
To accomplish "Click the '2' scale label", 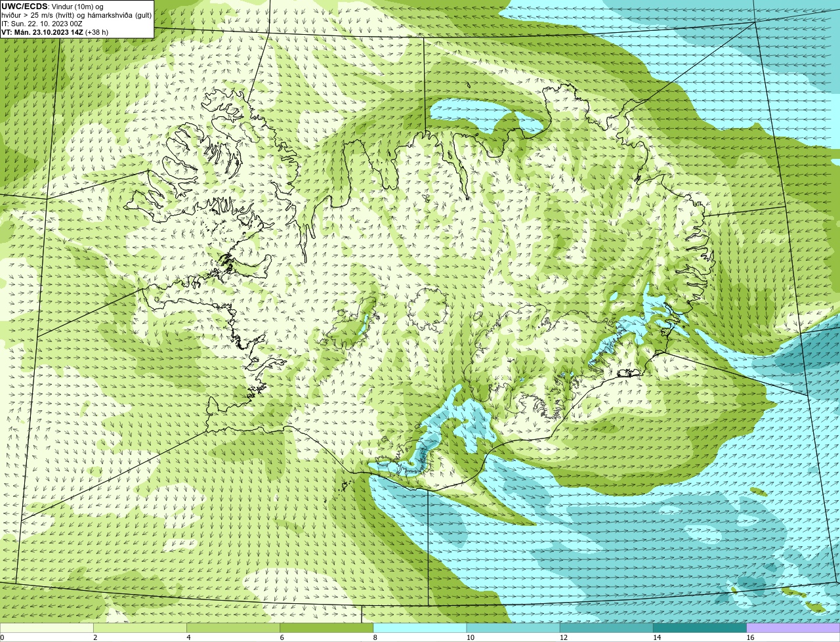I will 95,637.
